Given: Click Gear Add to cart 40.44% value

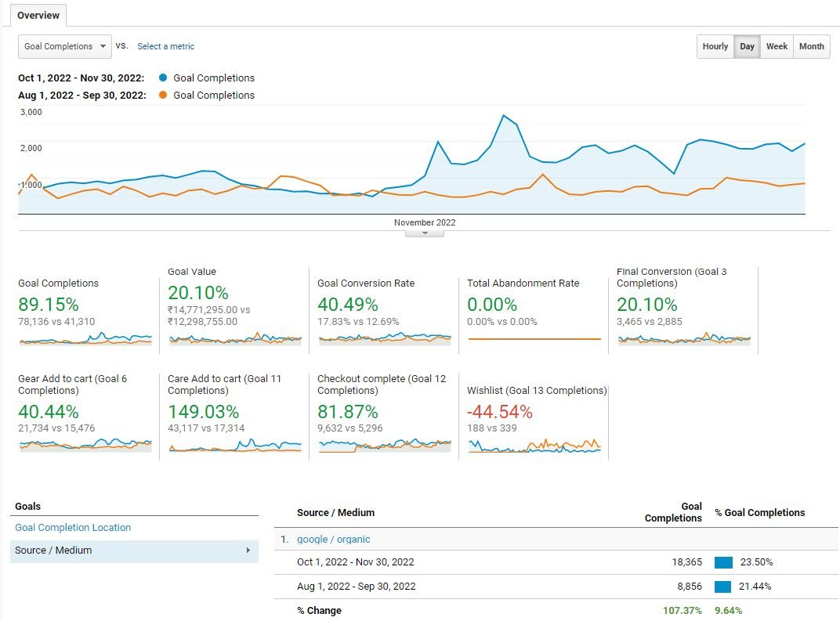Looking at the screenshot, I should point(49,411).
